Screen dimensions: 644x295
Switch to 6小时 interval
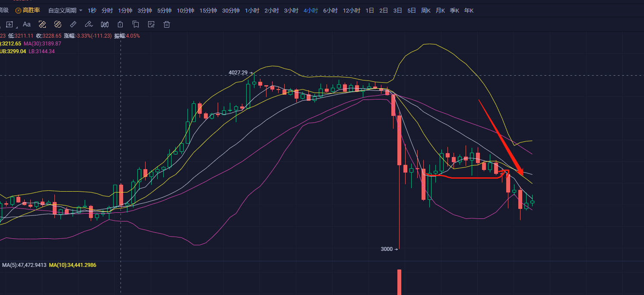[x=330, y=10]
